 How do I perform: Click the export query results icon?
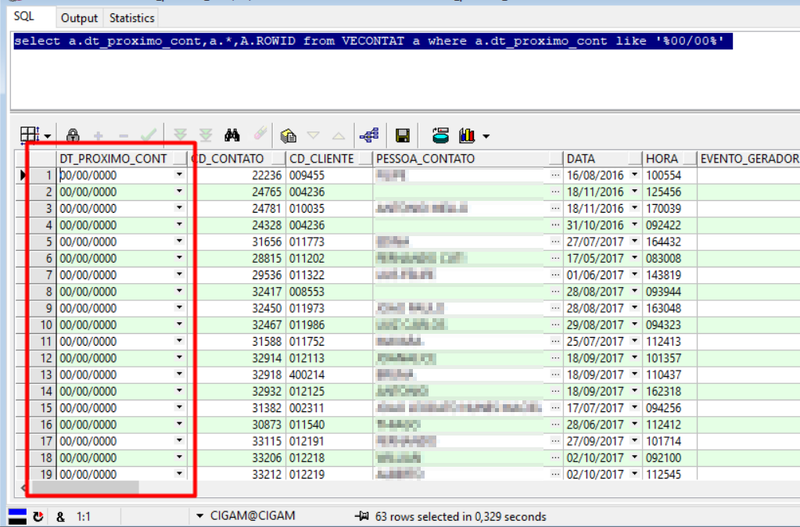440,135
